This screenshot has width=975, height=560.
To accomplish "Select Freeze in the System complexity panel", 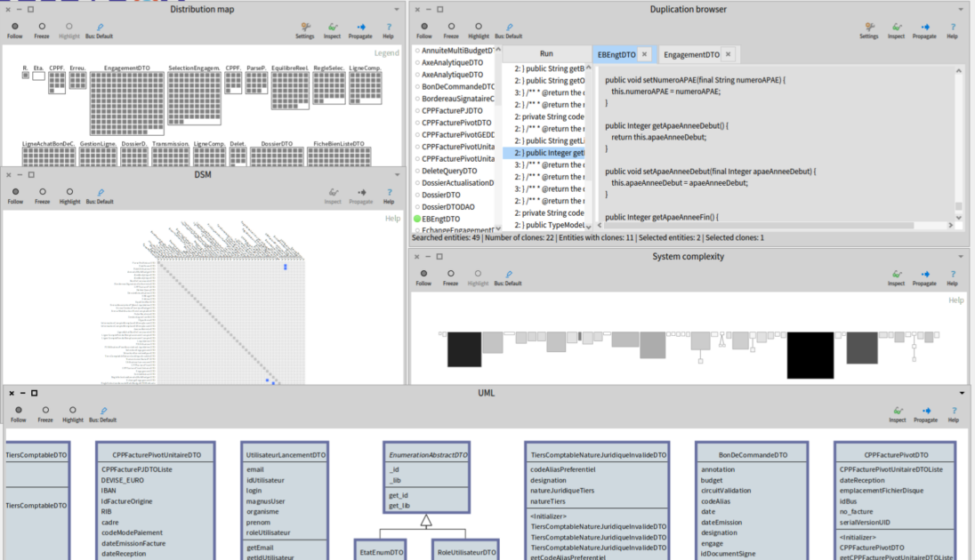I will (450, 278).
